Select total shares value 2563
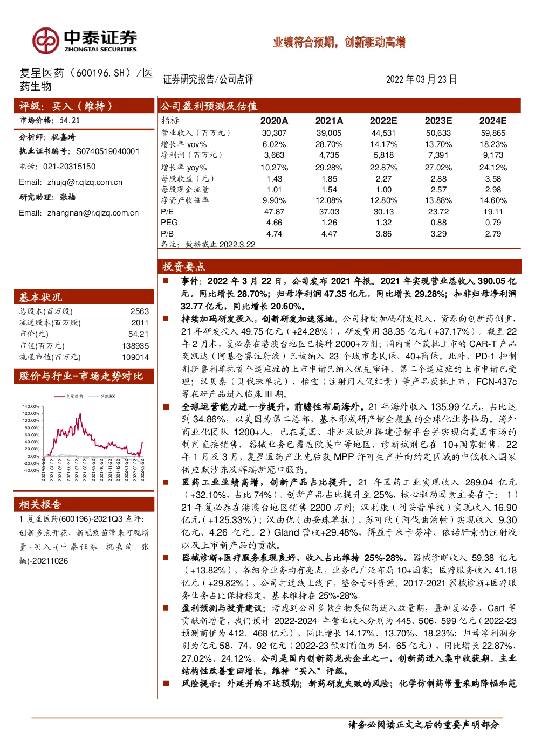 point(139,311)
